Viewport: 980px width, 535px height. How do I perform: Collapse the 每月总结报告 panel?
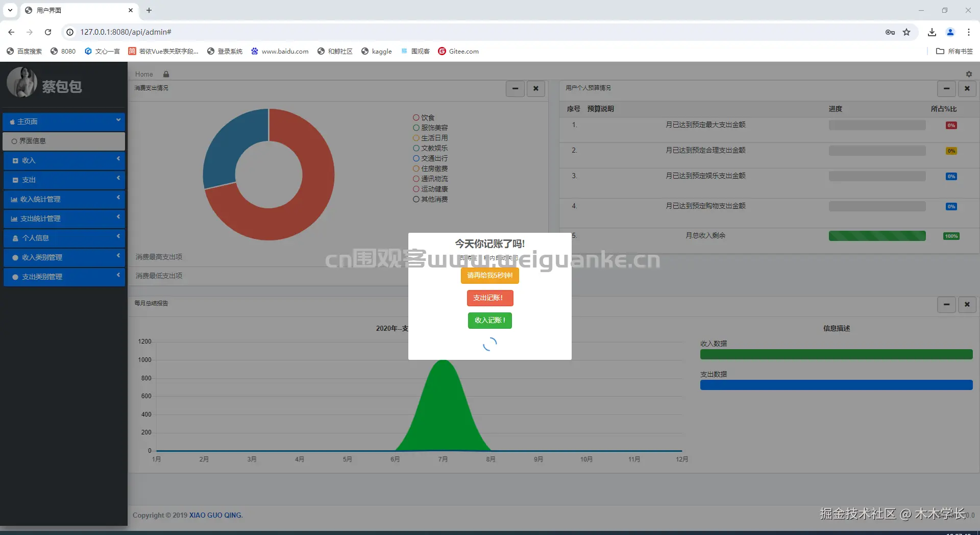(946, 305)
